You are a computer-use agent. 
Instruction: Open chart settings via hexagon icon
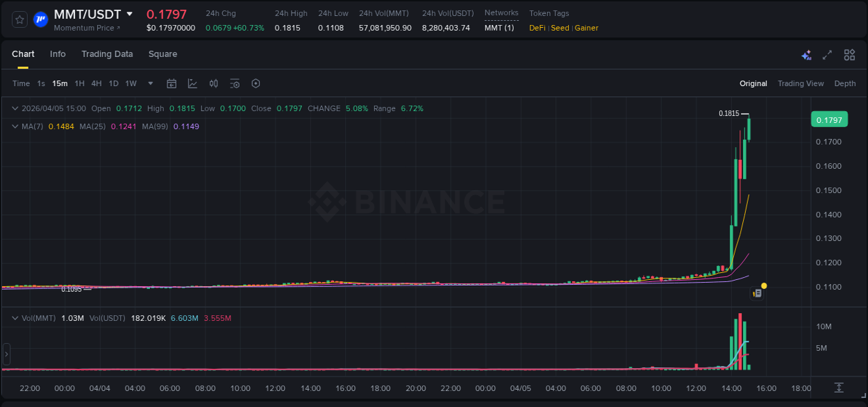click(256, 83)
